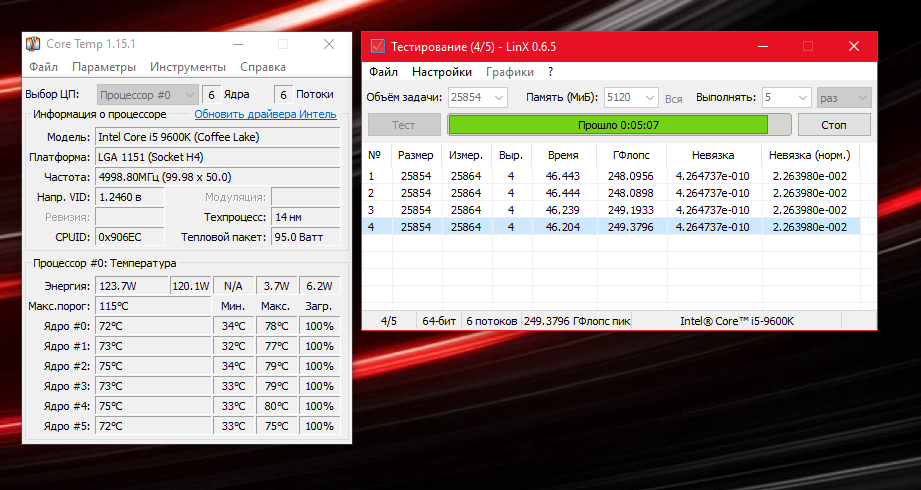This screenshot has width=921, height=490.
Task: Select test result row 3 with 249.1933
Action: tap(611, 210)
